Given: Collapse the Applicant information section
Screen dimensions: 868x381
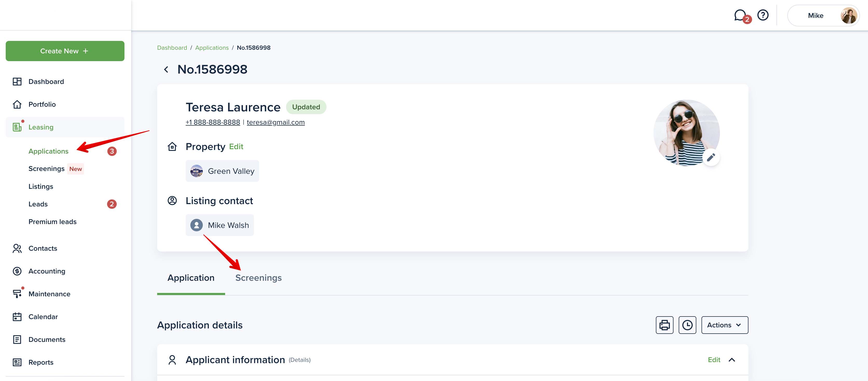Looking at the screenshot, I should point(732,360).
